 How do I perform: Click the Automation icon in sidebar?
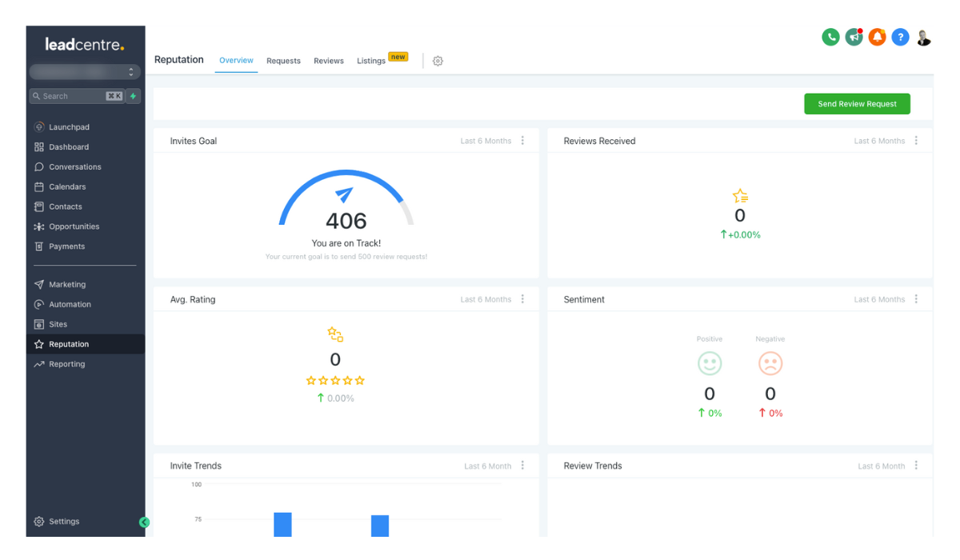click(39, 305)
